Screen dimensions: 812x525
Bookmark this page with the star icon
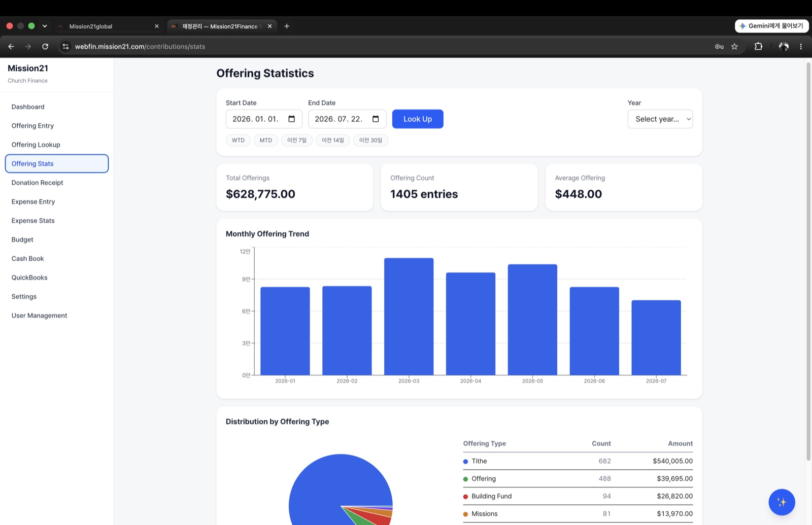[x=734, y=47]
